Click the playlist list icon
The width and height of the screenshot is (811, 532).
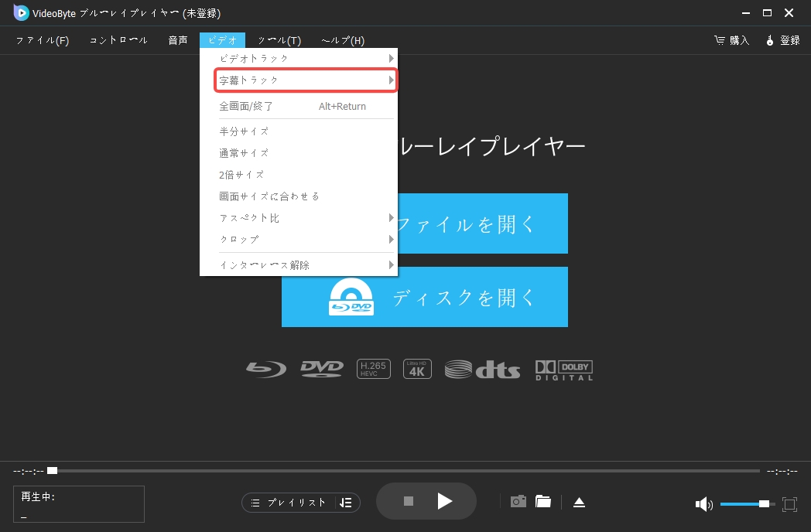[x=255, y=503]
